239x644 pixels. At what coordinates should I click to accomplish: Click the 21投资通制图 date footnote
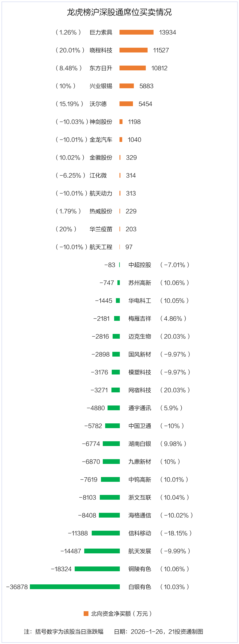pos(159,631)
